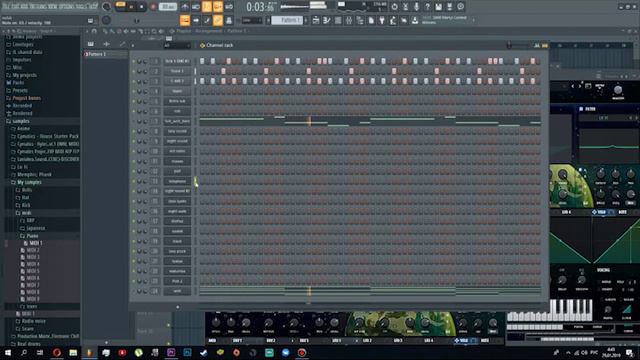Adjust the main volume knob
640x360 pixels.
[x=107, y=7]
